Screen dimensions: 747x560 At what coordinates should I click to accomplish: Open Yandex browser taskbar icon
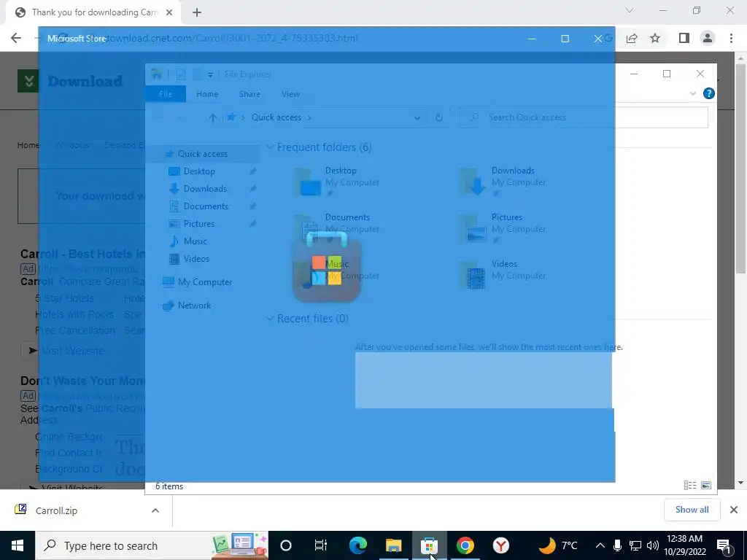500,545
